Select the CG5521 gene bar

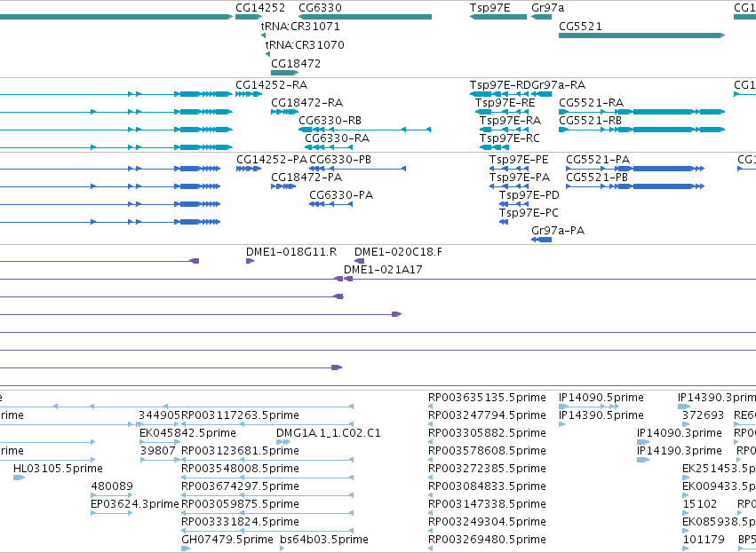click(x=641, y=36)
